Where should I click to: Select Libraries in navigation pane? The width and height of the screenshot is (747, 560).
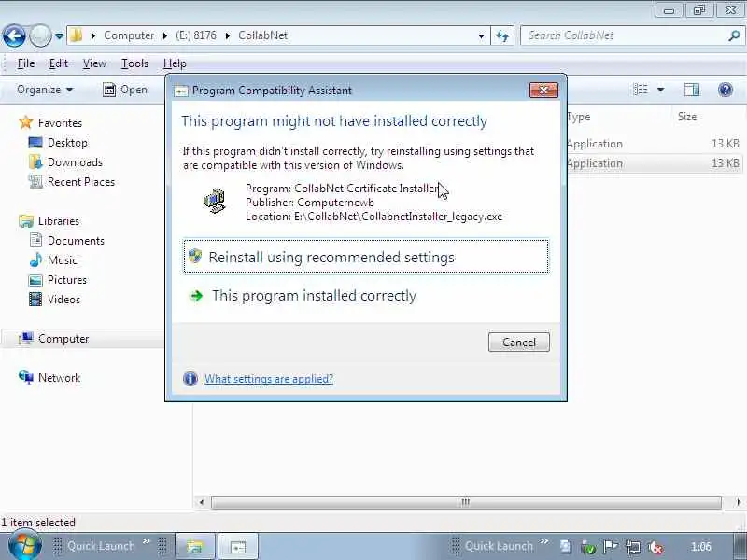tap(59, 221)
